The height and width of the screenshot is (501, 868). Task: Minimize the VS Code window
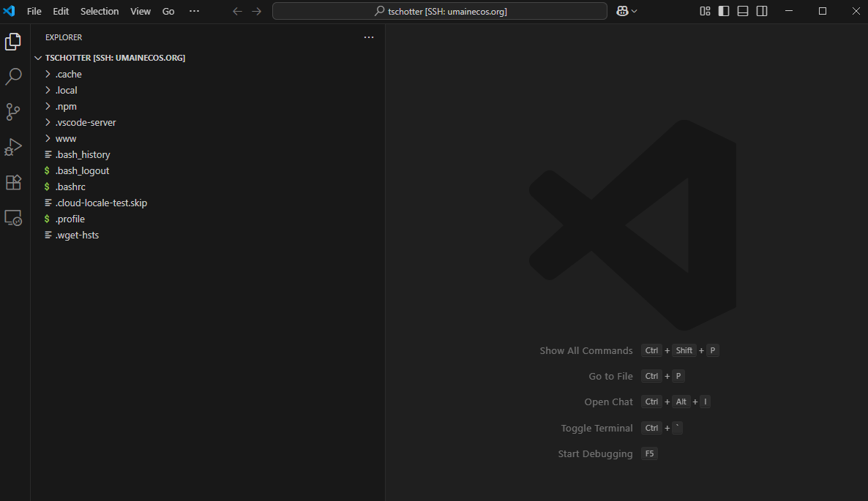pyautogui.click(x=789, y=11)
